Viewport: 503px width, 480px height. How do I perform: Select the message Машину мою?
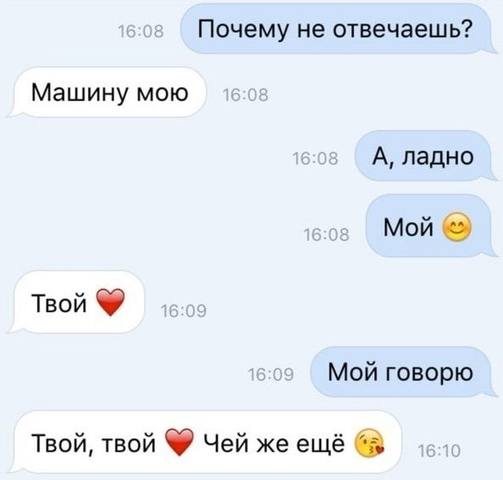tap(106, 92)
